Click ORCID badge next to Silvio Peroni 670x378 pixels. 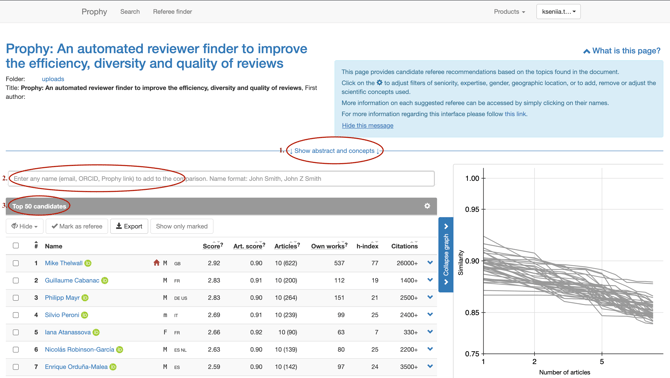pyautogui.click(x=85, y=315)
